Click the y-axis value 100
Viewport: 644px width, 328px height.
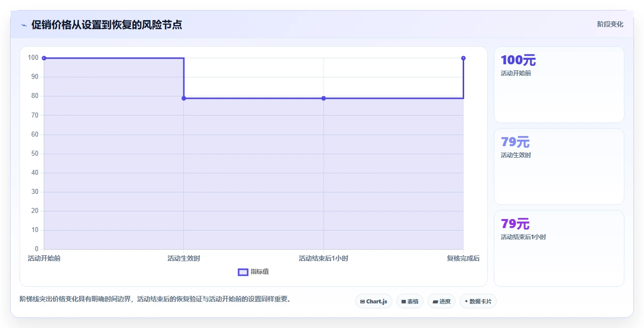33,58
